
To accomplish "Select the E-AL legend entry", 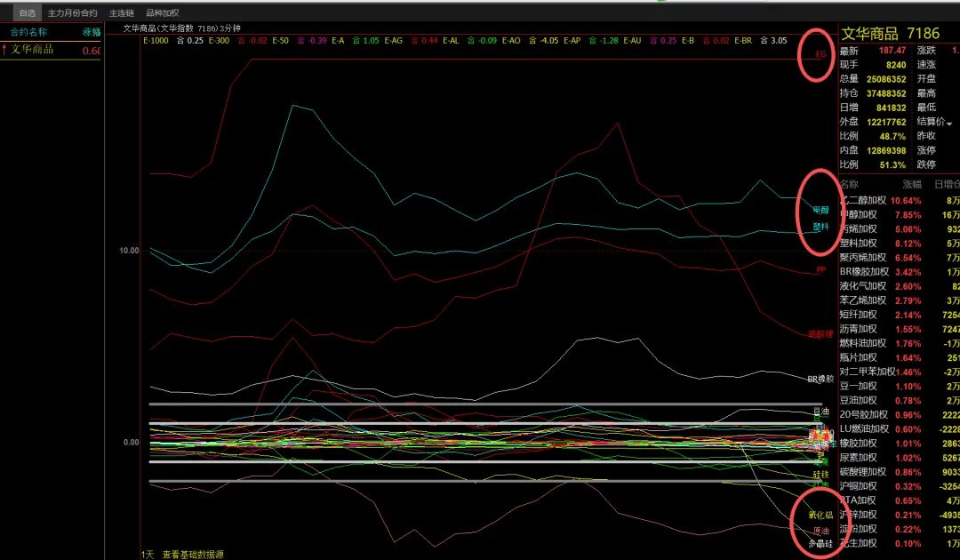I will pyautogui.click(x=451, y=40).
